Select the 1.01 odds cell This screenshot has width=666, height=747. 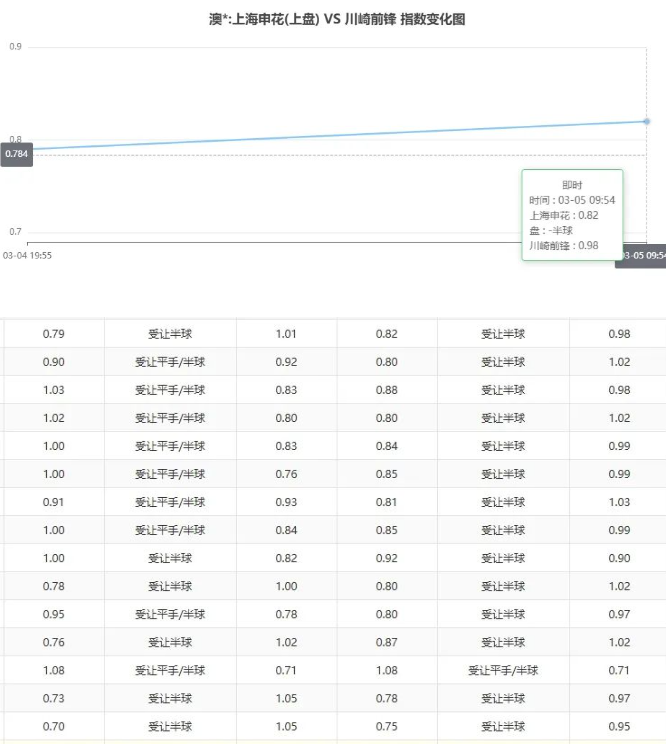286,334
